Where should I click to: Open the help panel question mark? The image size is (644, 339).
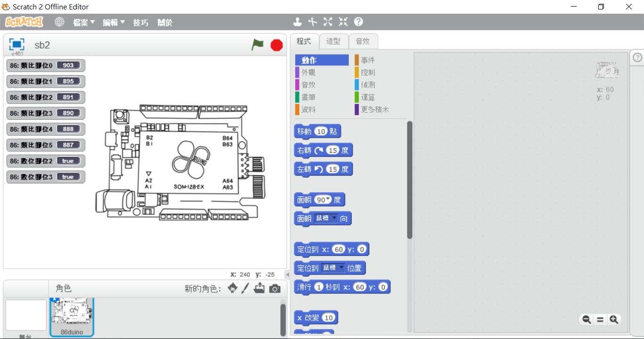637,58
